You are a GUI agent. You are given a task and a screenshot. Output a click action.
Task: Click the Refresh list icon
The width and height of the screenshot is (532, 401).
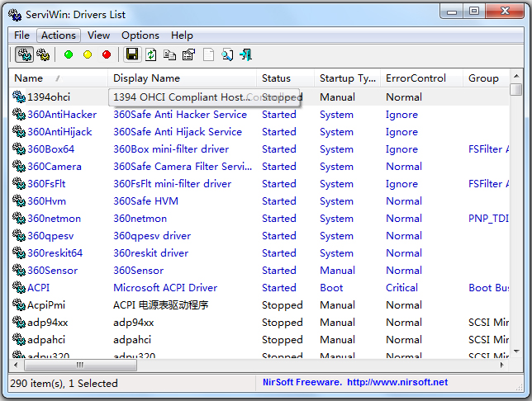pos(151,54)
